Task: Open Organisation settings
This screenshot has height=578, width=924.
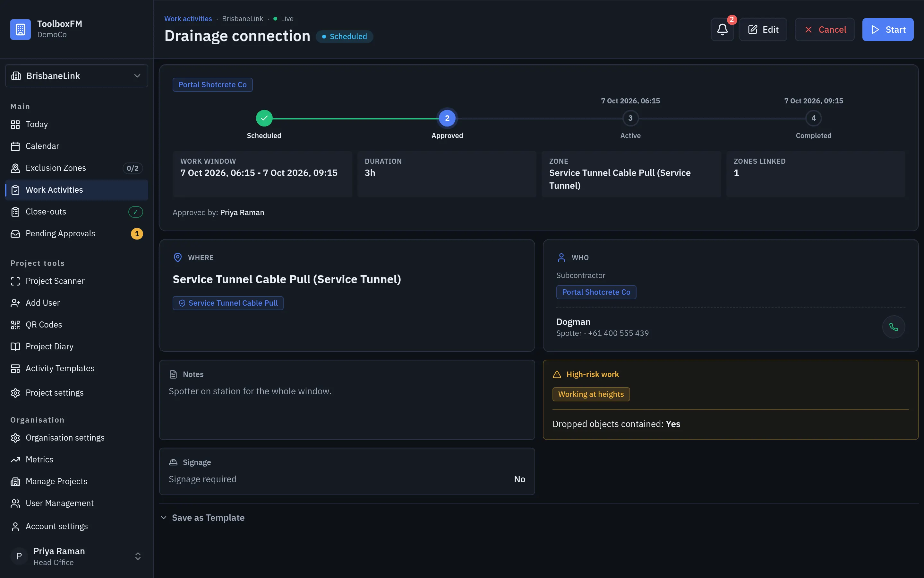Action: click(x=77, y=438)
